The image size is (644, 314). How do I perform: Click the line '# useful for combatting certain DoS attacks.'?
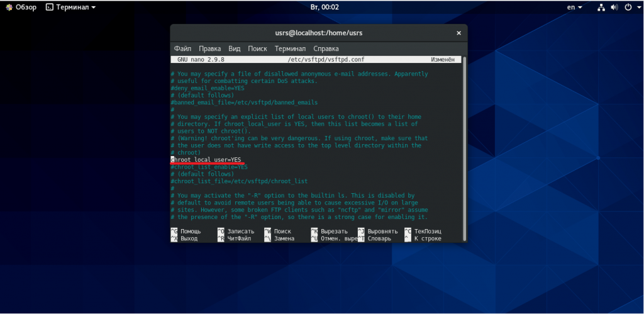244,81
